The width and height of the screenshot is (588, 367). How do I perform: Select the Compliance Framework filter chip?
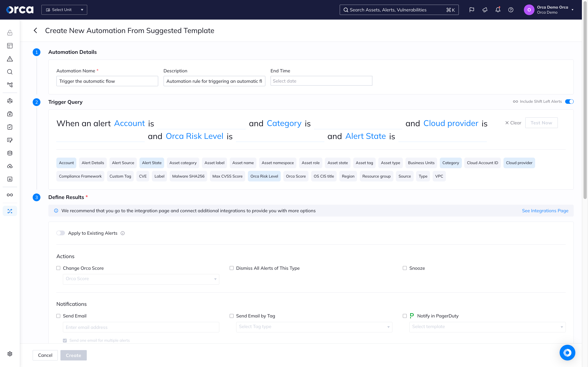(80, 176)
